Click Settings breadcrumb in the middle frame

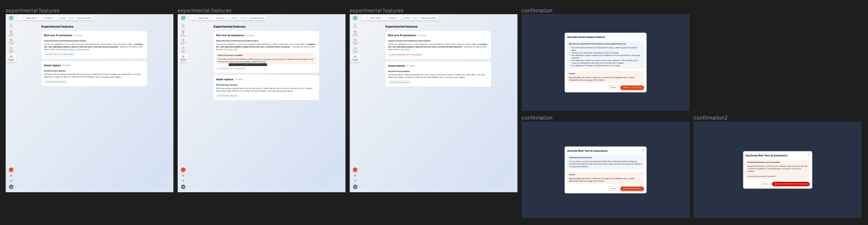234,18
